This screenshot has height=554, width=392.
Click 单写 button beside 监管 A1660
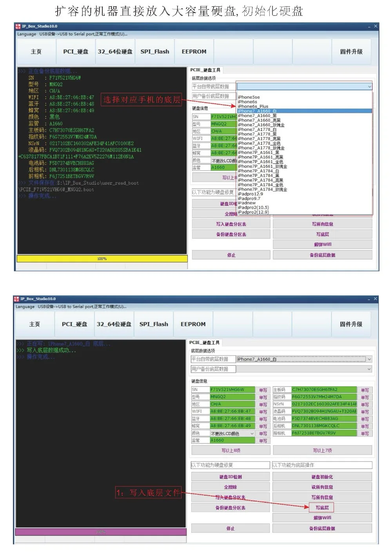[263, 441]
